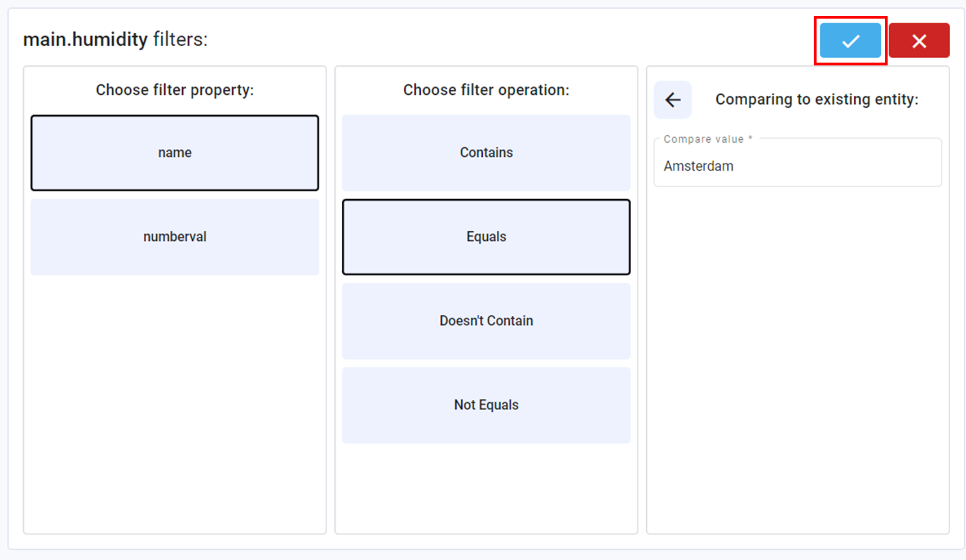
Task: Focus the field containing Amsterdam
Action: (797, 166)
